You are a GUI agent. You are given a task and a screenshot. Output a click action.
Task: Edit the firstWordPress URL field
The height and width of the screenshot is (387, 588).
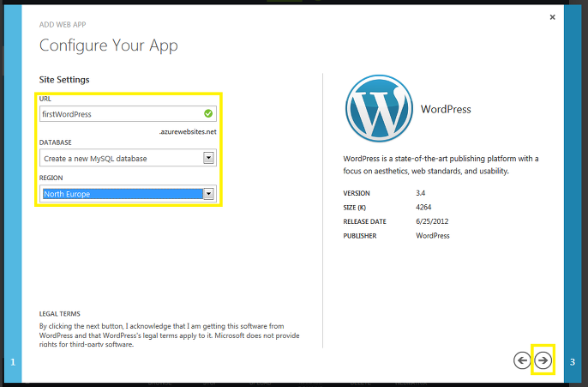pyautogui.click(x=128, y=114)
